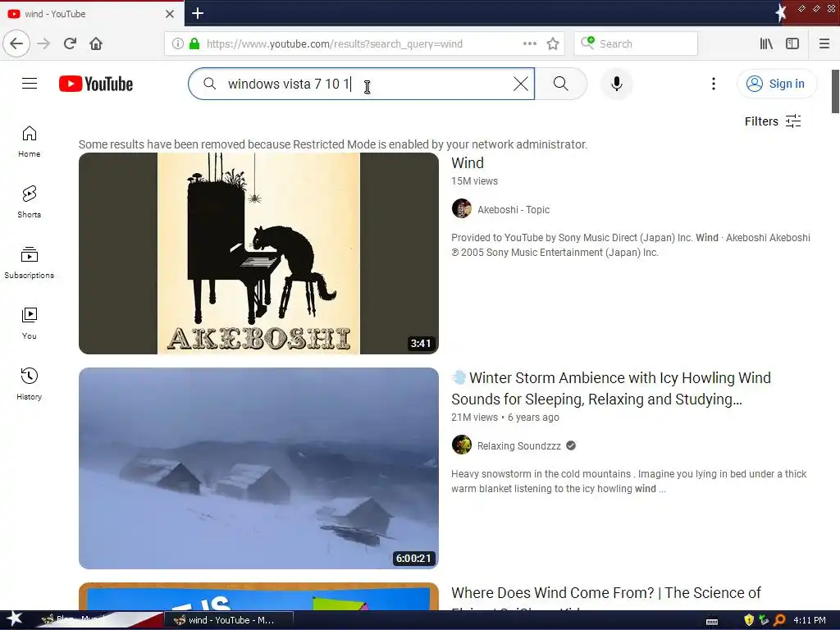The height and width of the screenshot is (630, 840).
Task: Open the browser hamburger menu
Action: [x=824, y=44]
